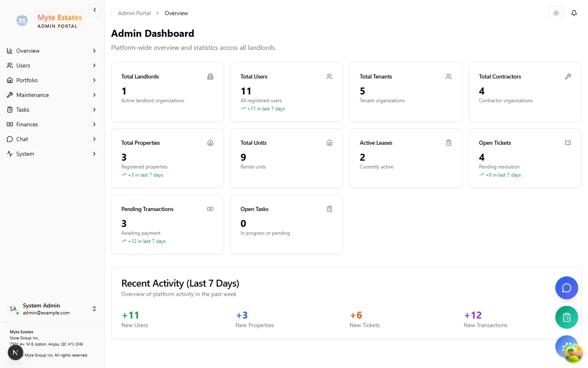The image size is (588, 368).
Task: Click wrench icon on Total Contractors card
Action: click(568, 76)
